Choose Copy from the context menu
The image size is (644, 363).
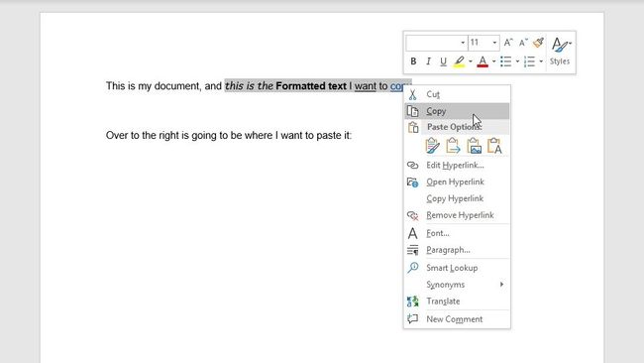(457, 111)
